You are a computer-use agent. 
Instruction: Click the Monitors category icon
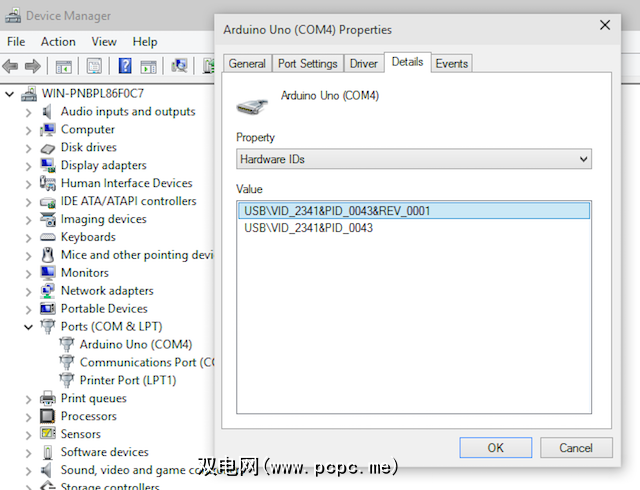coord(48,273)
